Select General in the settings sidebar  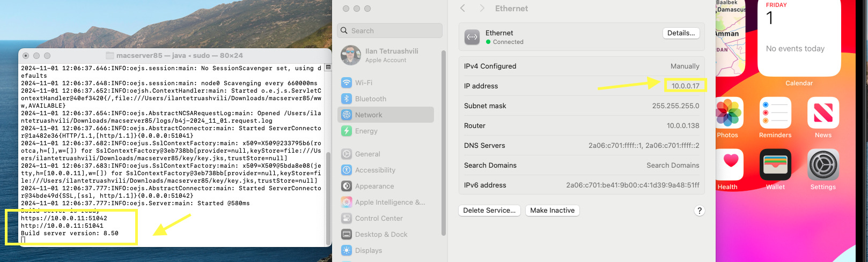click(386, 154)
